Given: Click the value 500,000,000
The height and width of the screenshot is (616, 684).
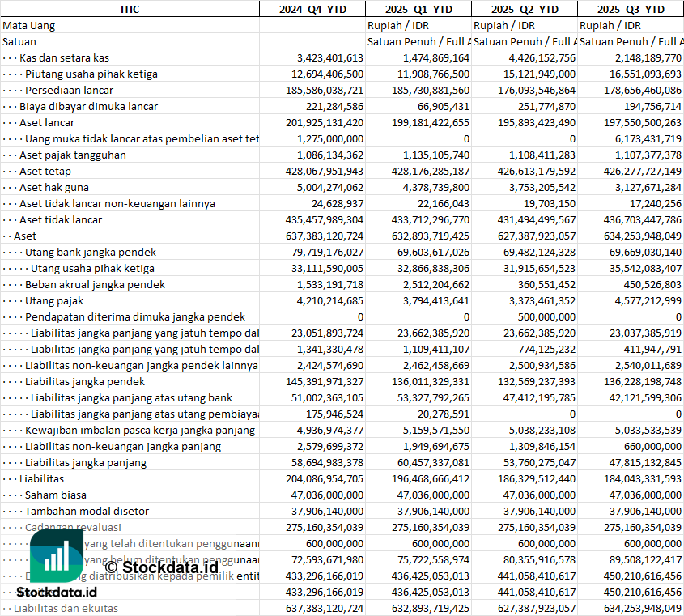Looking at the screenshot, I should [x=546, y=316].
